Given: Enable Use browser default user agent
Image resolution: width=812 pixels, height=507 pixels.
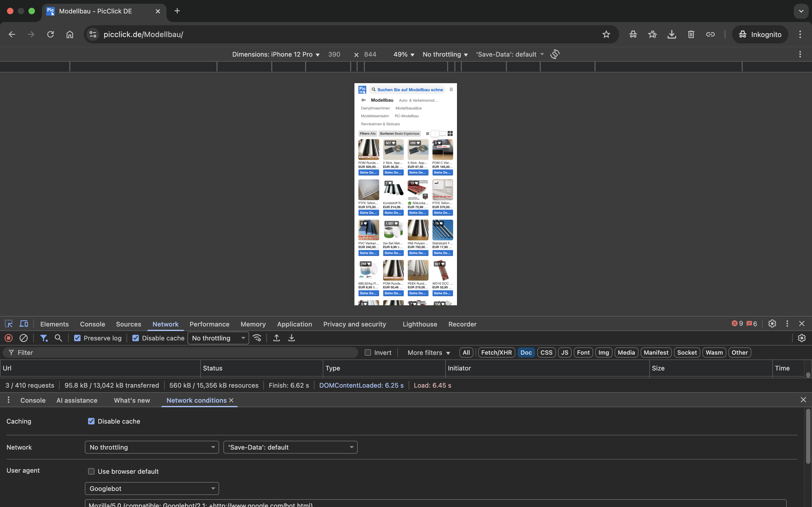Looking at the screenshot, I should 91,471.
